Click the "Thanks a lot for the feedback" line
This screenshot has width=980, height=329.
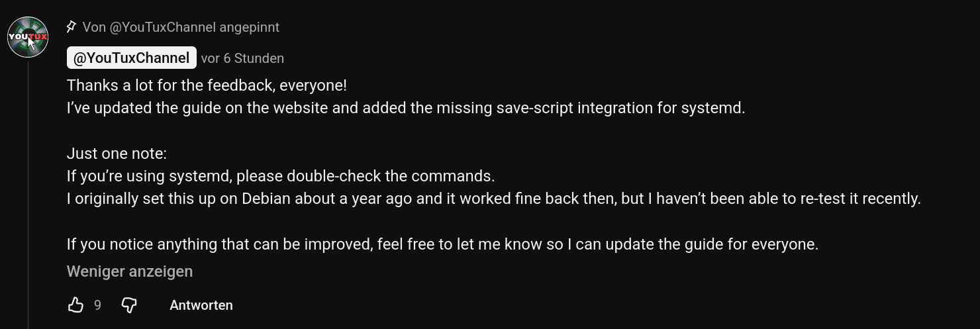[x=207, y=86]
